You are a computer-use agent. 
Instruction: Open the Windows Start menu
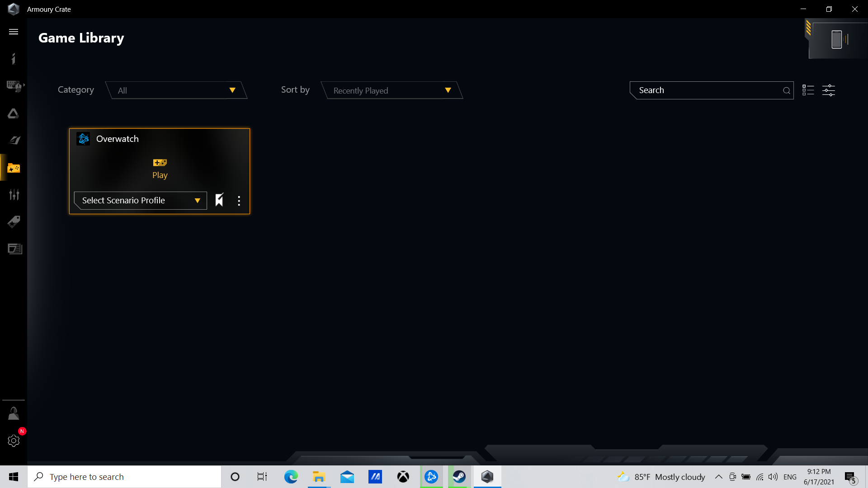click(x=14, y=477)
